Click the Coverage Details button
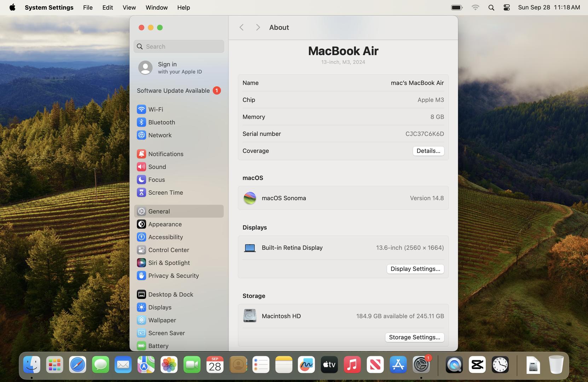Screen dimensions: 588x382 tap(428, 151)
